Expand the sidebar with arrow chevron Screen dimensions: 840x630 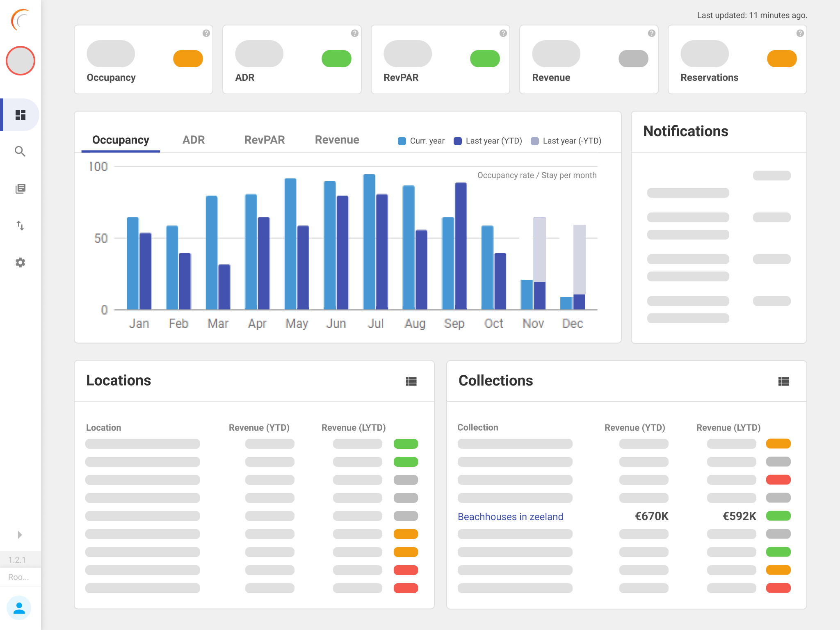coord(20,535)
